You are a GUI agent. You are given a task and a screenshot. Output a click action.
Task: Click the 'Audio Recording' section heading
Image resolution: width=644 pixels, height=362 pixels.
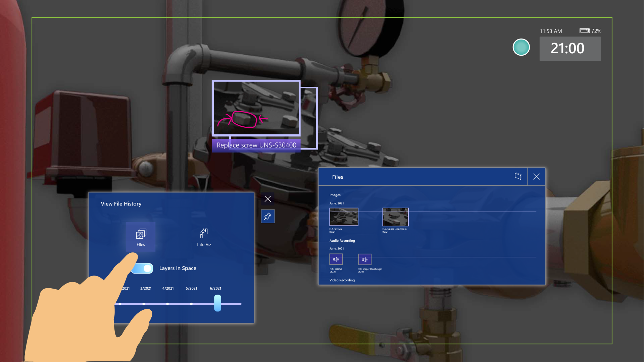click(x=342, y=241)
